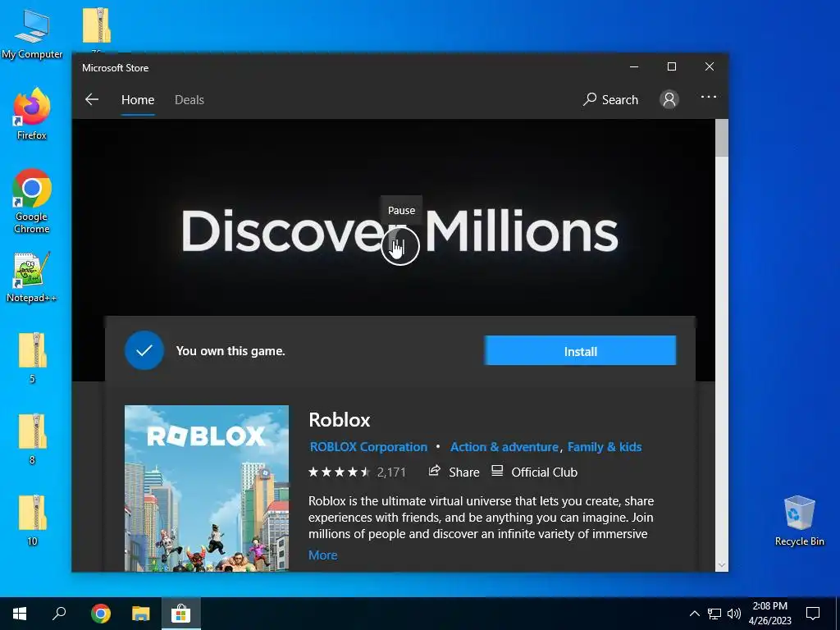Viewport: 840px width, 630px height.
Task: Close the Microsoft Store window
Action: 710,67
